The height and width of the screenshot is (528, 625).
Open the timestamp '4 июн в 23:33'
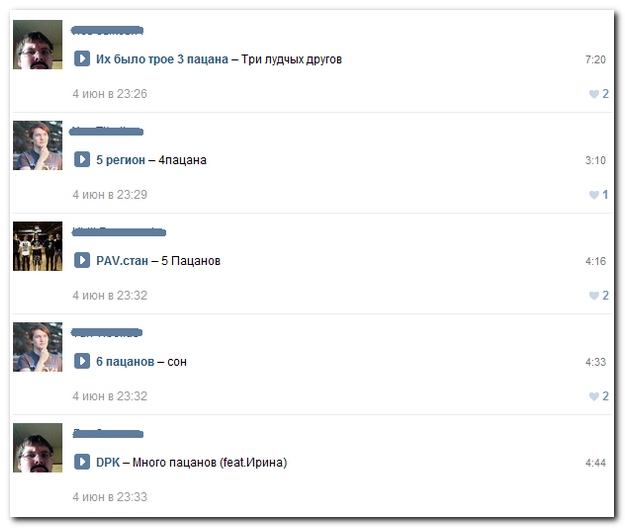click(110, 497)
